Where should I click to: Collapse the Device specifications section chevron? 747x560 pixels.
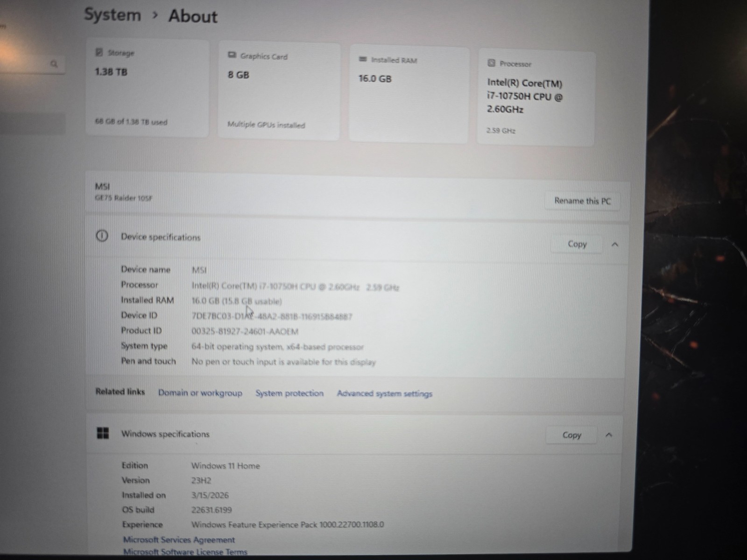coord(615,245)
